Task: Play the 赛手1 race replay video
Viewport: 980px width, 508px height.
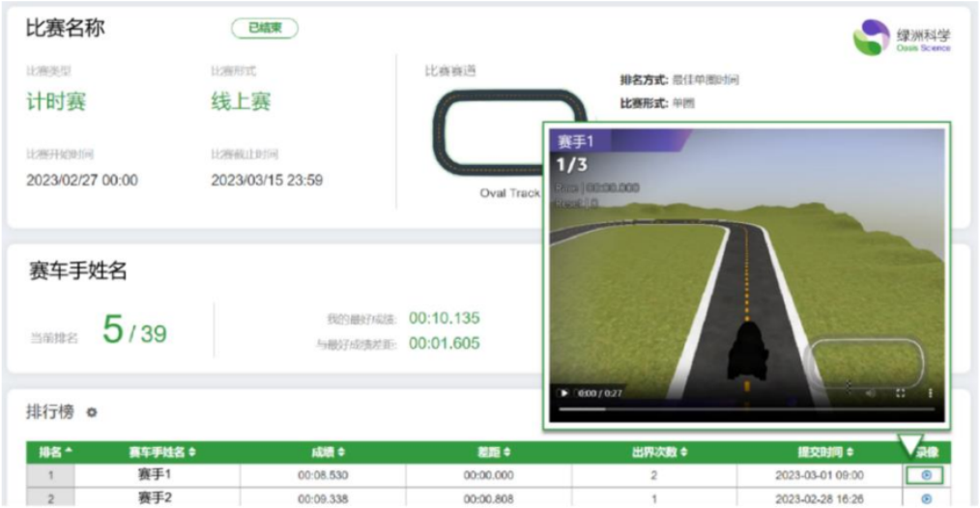Action: coord(565,393)
